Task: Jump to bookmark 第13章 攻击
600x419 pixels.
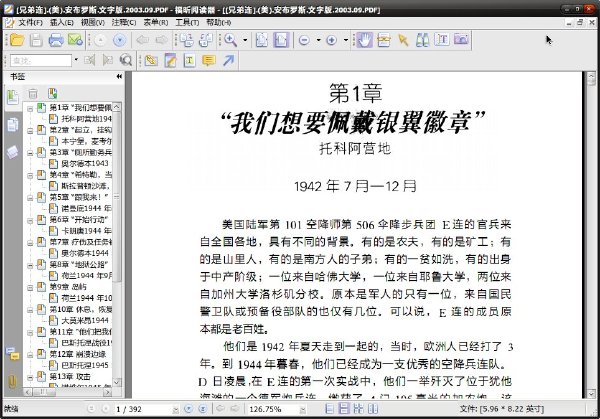Action: [70, 376]
